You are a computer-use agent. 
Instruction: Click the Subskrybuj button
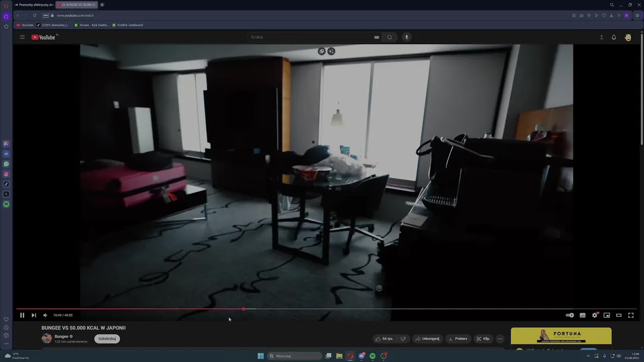[107, 339]
